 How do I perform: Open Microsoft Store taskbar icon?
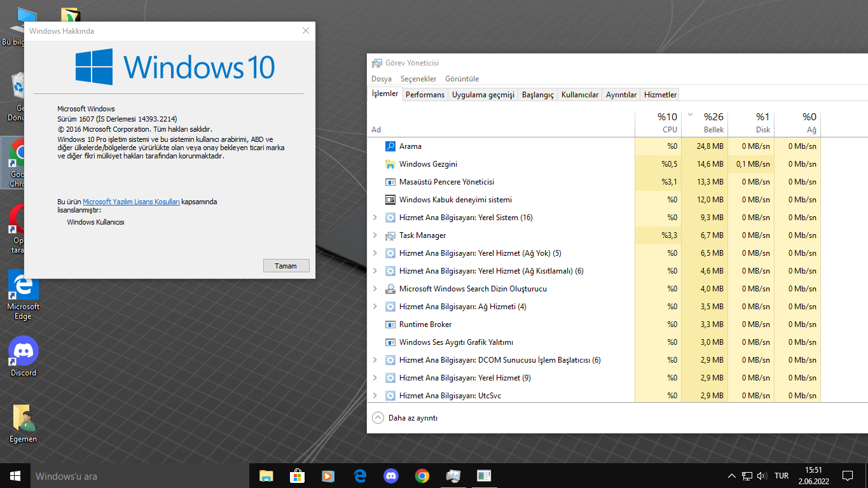297,476
